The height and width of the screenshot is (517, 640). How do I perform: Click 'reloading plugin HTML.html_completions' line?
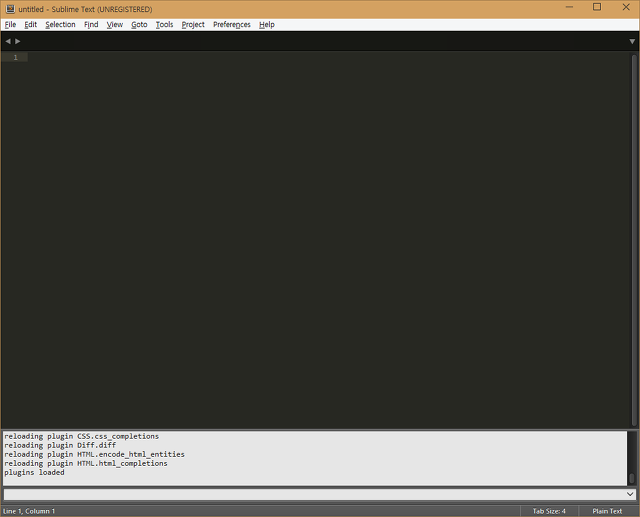[86, 463]
